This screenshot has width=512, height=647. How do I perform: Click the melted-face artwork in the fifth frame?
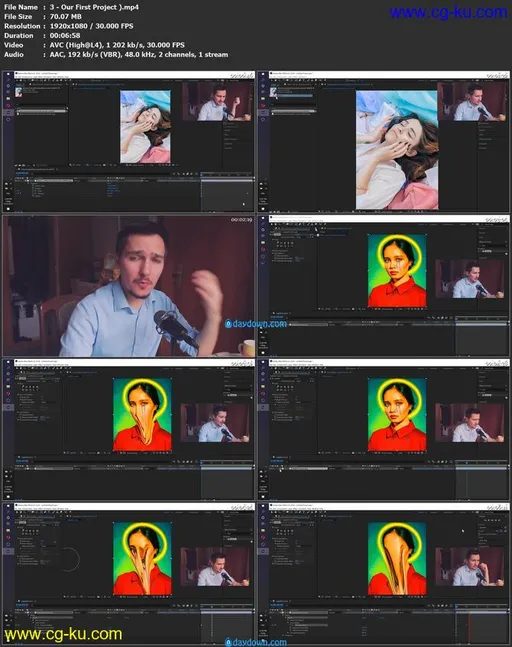142,415
